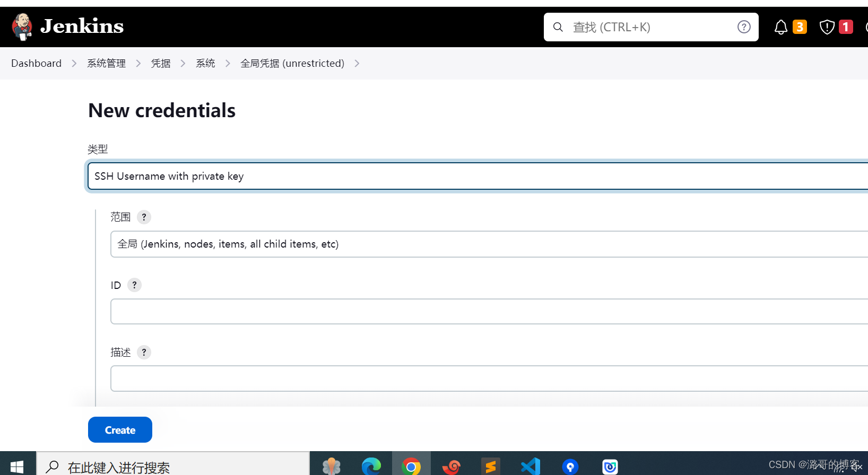Open the Windows Start menu
This screenshot has height=475, width=868.
point(17,467)
